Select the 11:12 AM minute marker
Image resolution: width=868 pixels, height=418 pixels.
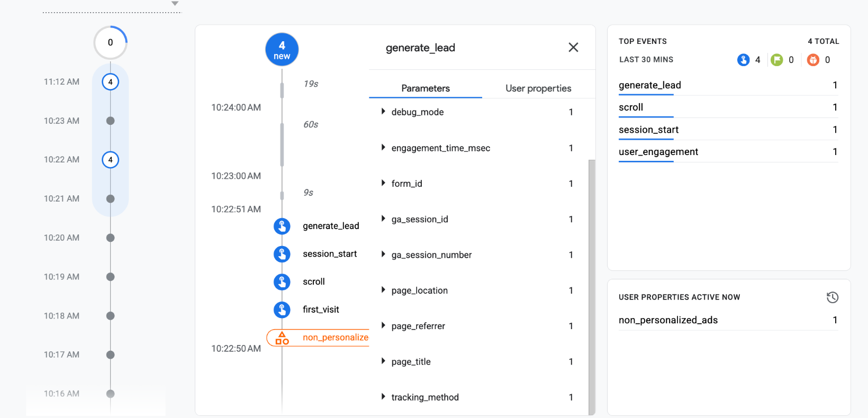pyautogui.click(x=110, y=82)
